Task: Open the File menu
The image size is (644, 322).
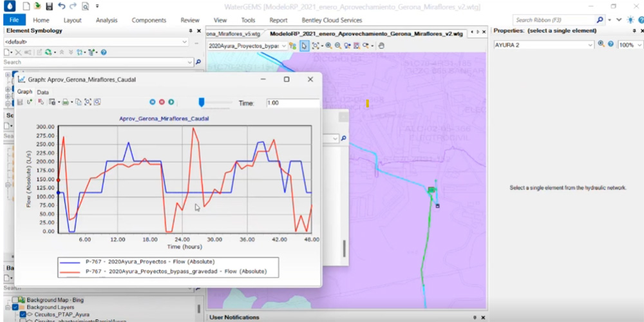Action: click(x=14, y=20)
